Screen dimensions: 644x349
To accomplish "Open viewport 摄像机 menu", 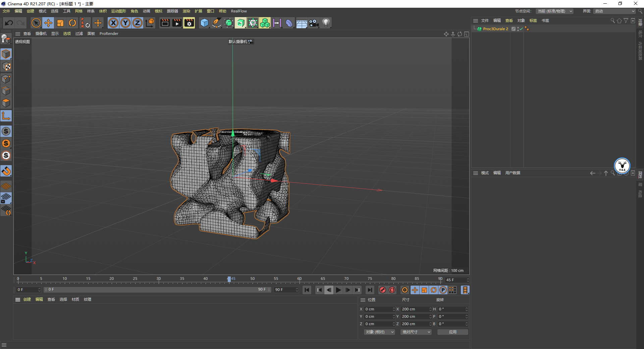I will pos(41,34).
